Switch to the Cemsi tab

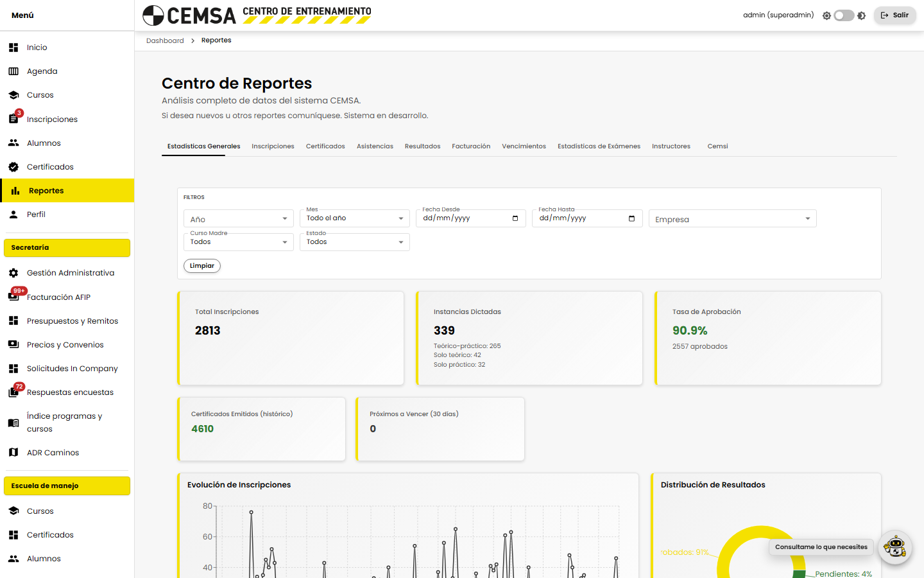(717, 146)
